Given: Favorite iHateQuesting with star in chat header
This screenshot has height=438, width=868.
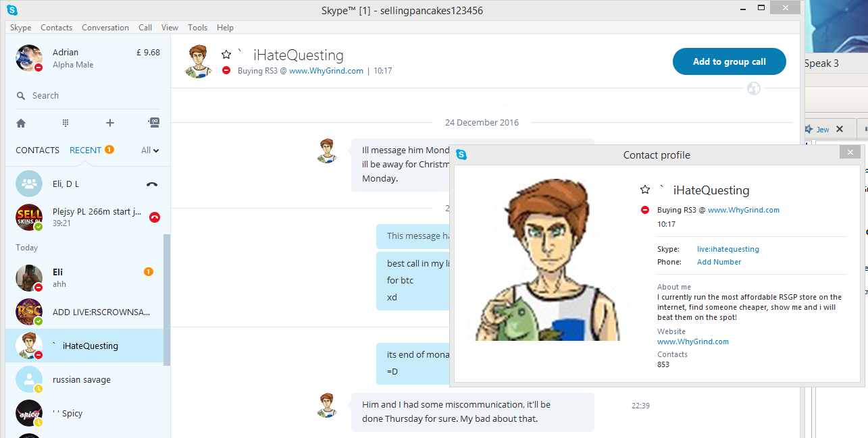Looking at the screenshot, I should click(226, 55).
